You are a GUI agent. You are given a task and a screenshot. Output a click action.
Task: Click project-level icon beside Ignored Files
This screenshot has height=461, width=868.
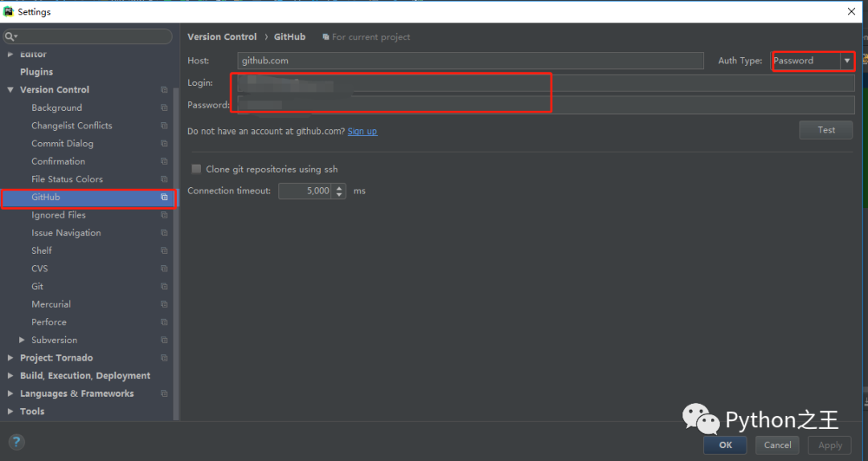click(164, 215)
